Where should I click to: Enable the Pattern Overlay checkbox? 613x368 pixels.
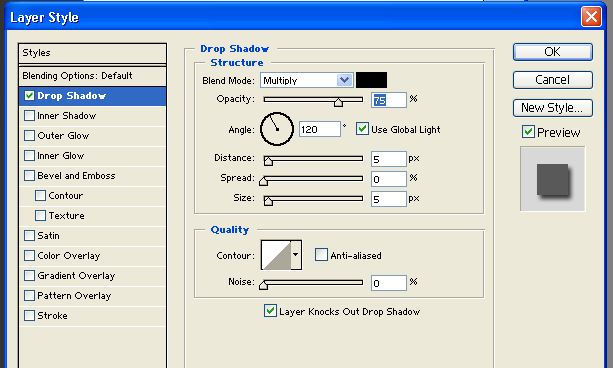[x=29, y=295]
